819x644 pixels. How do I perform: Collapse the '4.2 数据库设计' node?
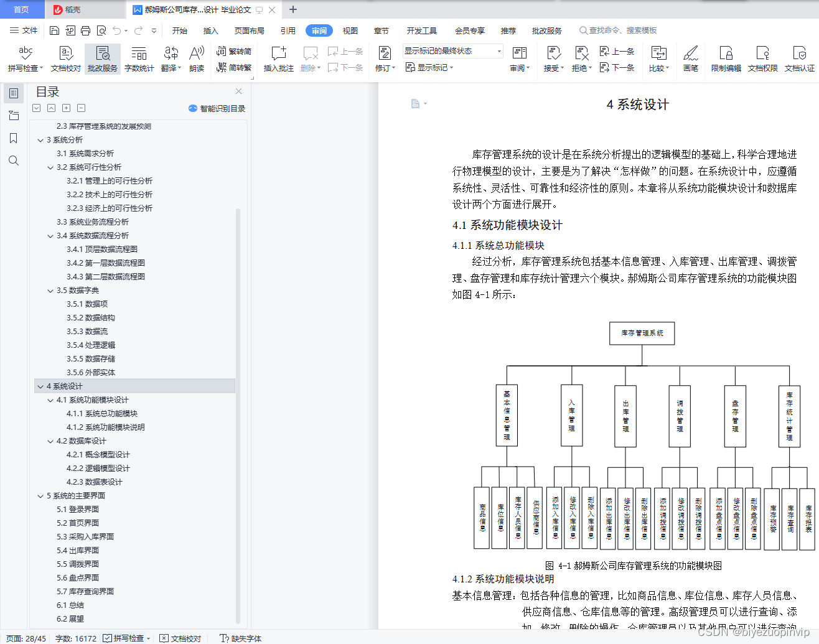coord(50,441)
